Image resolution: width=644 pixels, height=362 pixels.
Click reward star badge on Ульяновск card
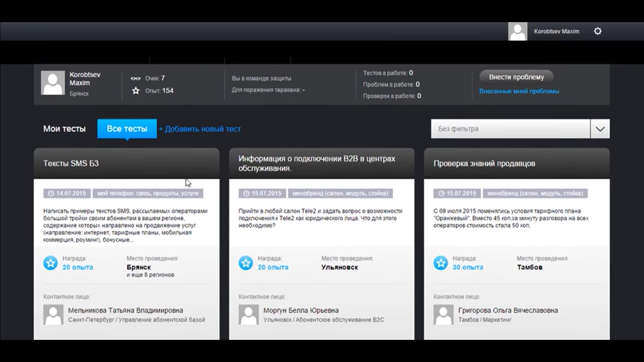pyautogui.click(x=246, y=263)
